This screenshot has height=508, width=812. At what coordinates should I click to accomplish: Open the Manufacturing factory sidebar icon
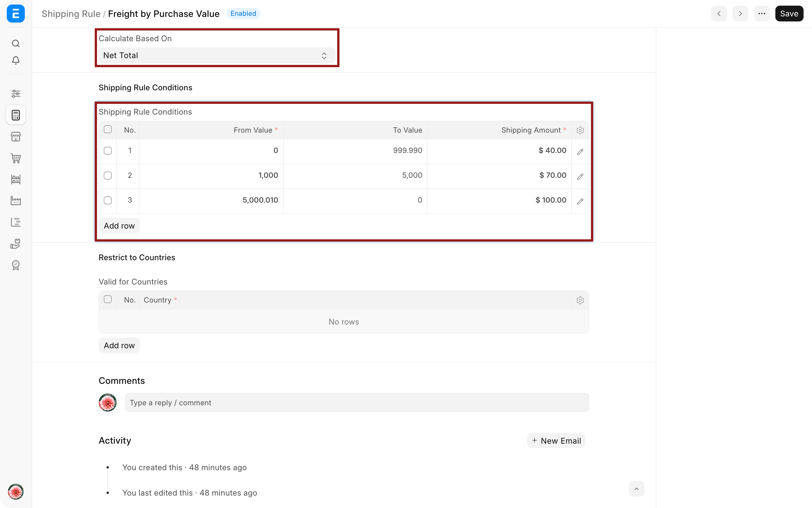click(x=16, y=201)
